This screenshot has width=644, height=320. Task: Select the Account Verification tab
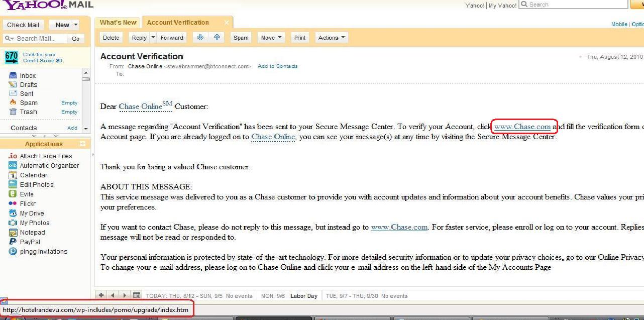click(178, 23)
